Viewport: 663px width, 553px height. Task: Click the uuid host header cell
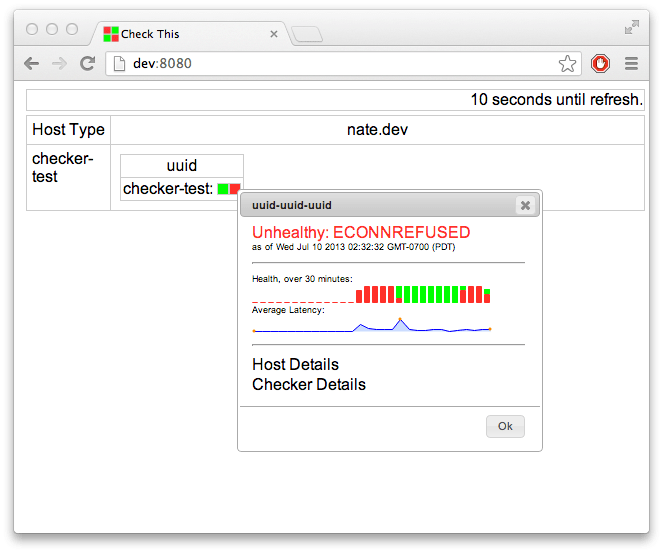tap(182, 165)
